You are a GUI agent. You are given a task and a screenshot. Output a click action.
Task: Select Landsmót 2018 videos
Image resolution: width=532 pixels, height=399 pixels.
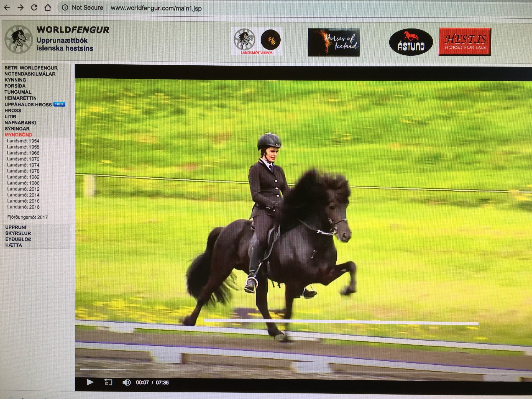23,207
